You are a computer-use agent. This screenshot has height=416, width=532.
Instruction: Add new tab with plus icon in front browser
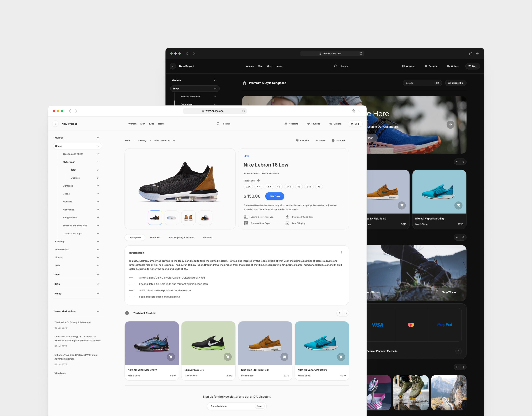[x=360, y=111]
